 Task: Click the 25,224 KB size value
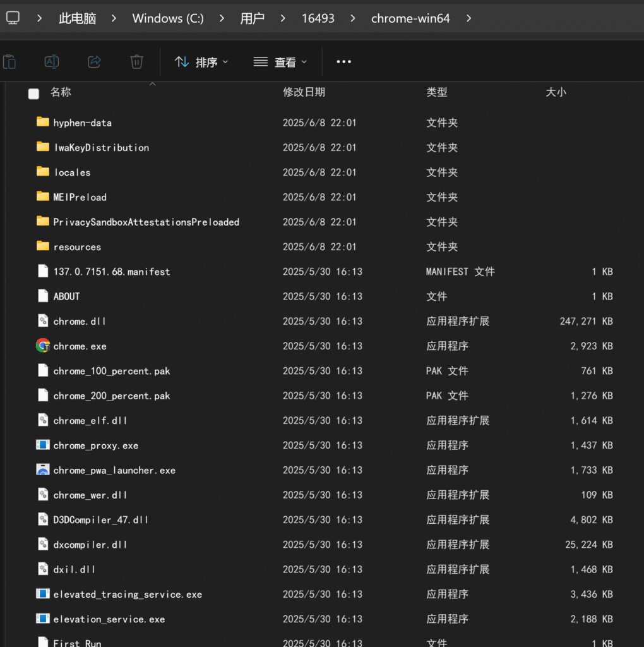(x=588, y=545)
